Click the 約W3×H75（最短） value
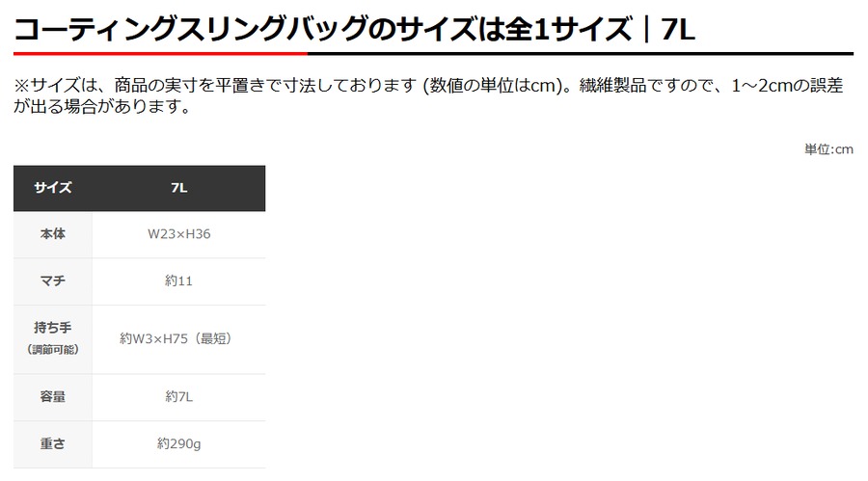Screen dimensions: 868x481 point(176,338)
